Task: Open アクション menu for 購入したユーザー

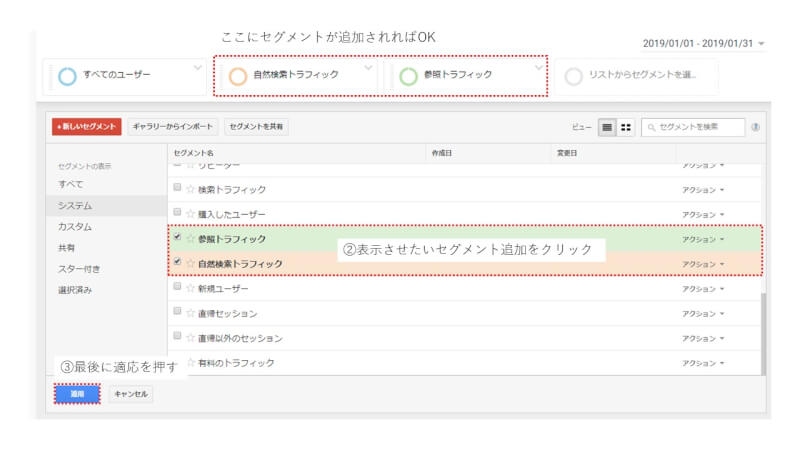Action: coord(703,215)
